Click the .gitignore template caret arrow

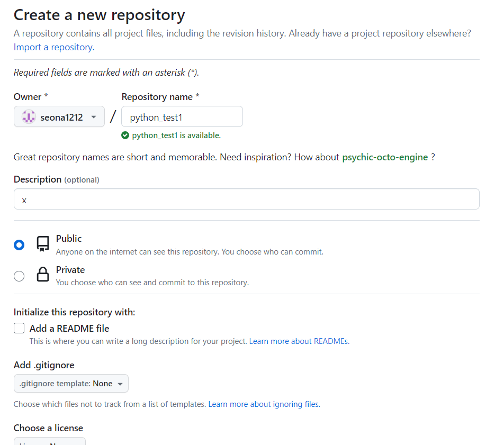120,384
